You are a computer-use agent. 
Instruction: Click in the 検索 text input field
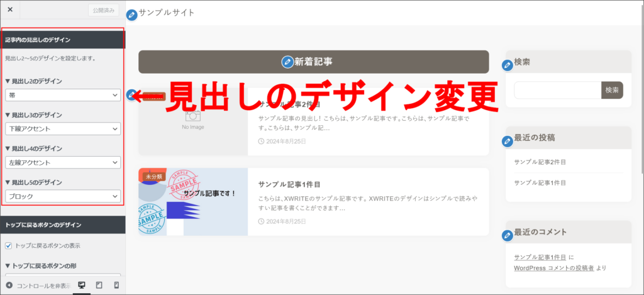click(x=557, y=90)
